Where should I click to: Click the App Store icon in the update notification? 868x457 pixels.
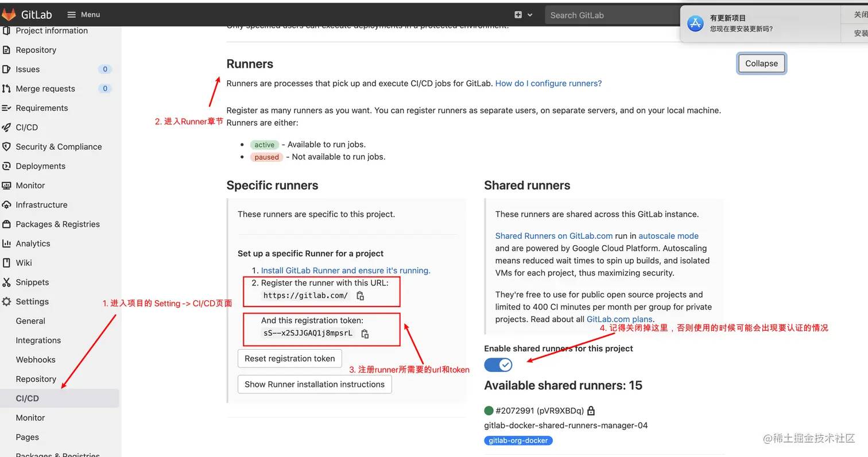click(695, 24)
